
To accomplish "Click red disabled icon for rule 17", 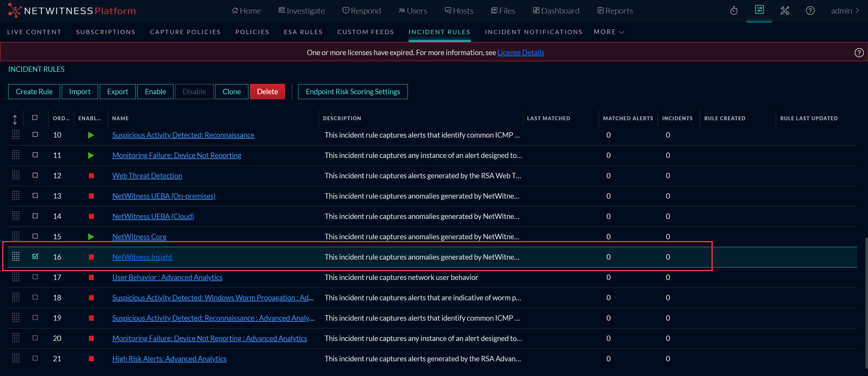I will tap(91, 277).
